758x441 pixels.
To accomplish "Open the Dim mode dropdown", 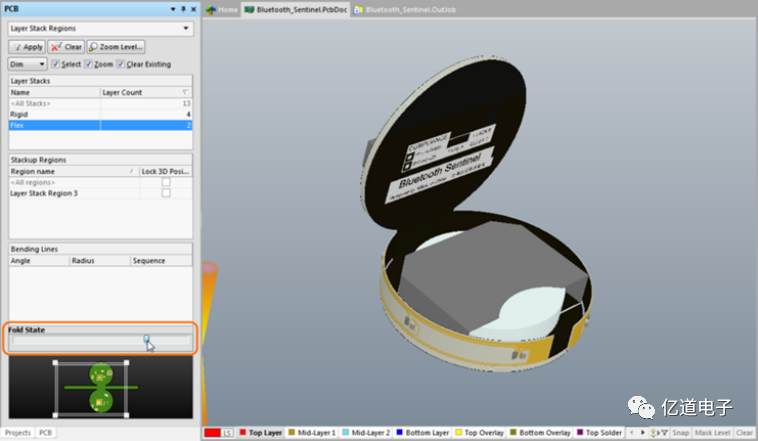I will [26, 64].
